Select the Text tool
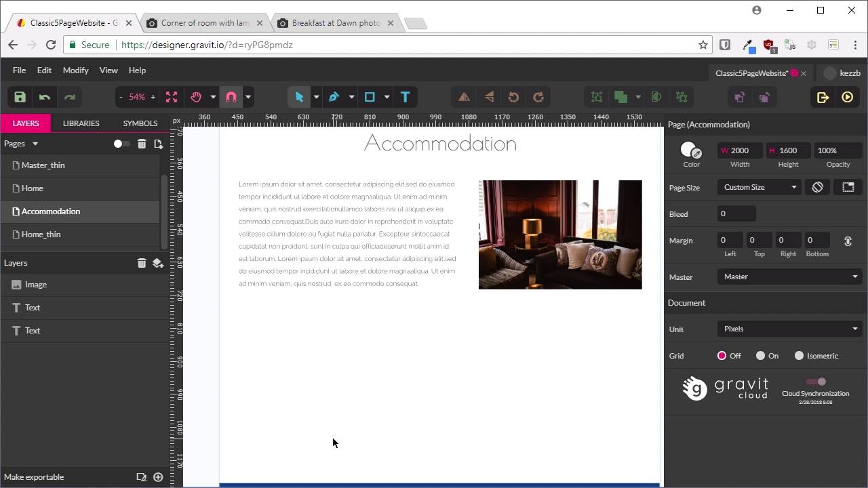The height and width of the screenshot is (488, 868). tap(406, 97)
